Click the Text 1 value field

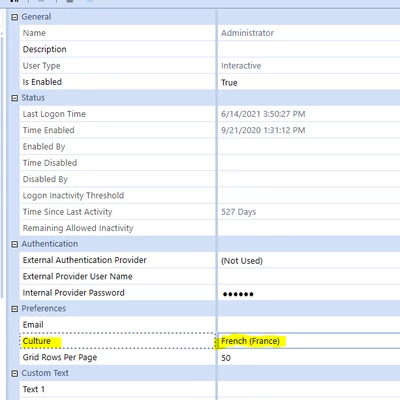(x=309, y=389)
